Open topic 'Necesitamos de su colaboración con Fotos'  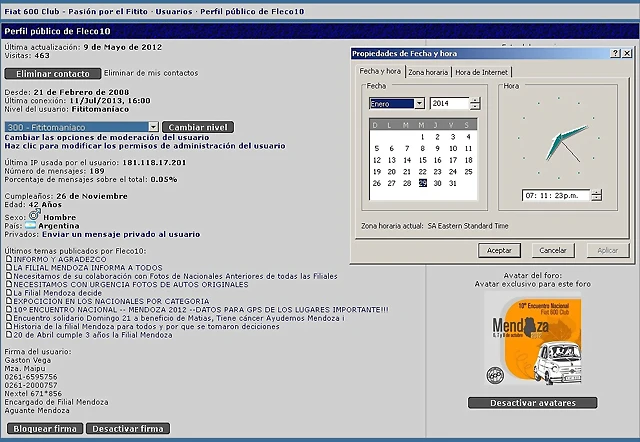176,276
